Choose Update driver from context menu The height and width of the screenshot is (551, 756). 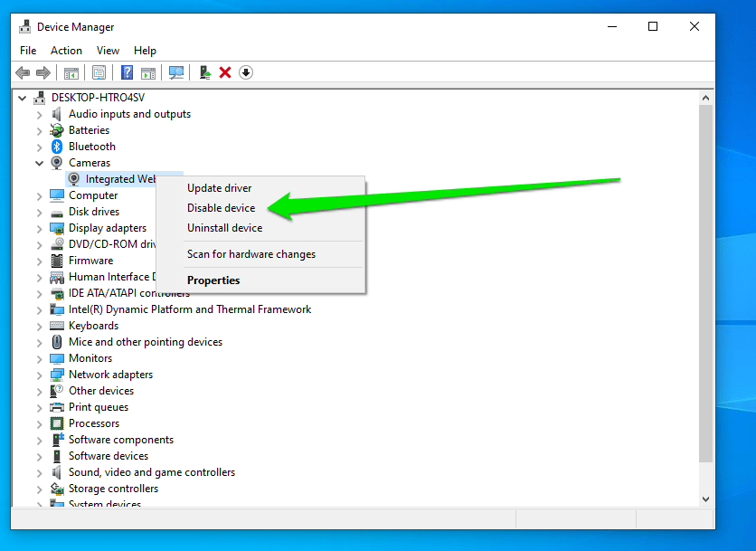click(x=219, y=188)
